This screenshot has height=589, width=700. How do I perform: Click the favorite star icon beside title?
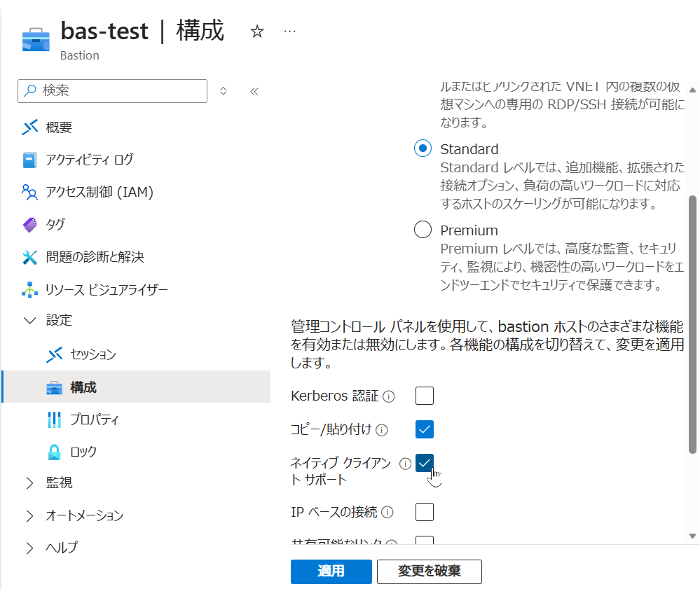pos(257,32)
